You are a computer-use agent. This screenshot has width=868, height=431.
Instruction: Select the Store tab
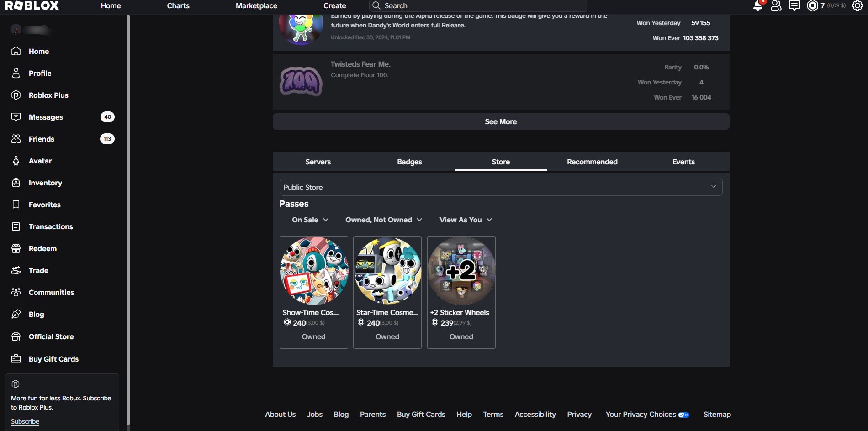(501, 162)
